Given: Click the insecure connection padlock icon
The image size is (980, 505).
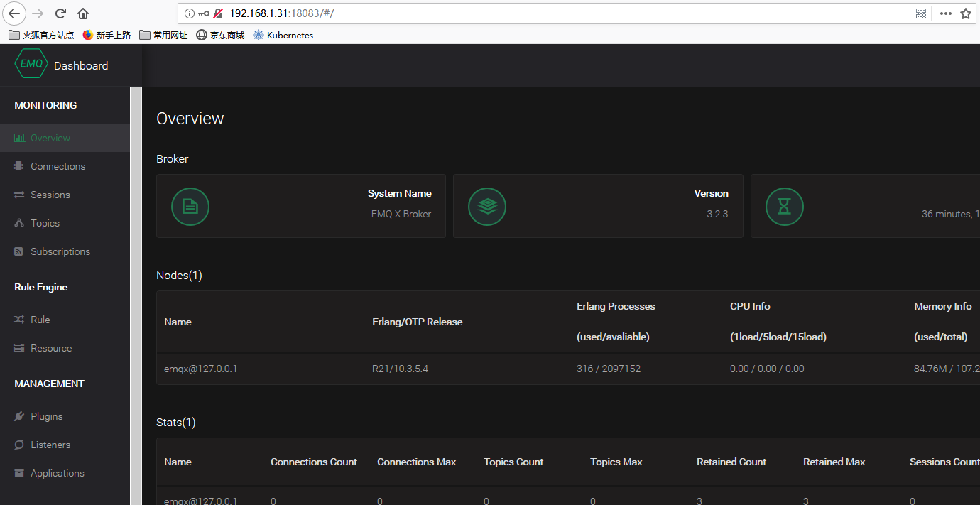Looking at the screenshot, I should (218, 13).
